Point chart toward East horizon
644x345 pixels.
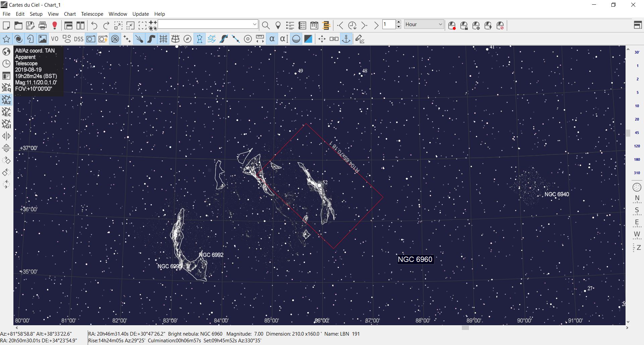click(x=637, y=223)
